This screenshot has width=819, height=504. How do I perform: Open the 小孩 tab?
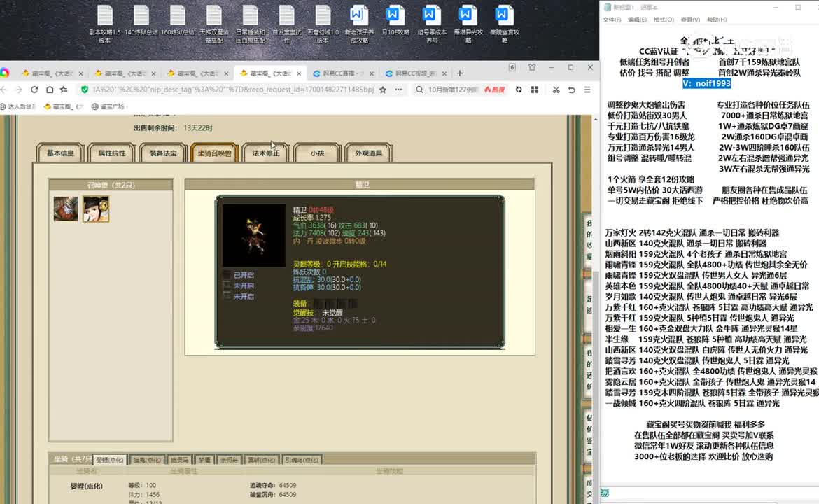click(317, 153)
